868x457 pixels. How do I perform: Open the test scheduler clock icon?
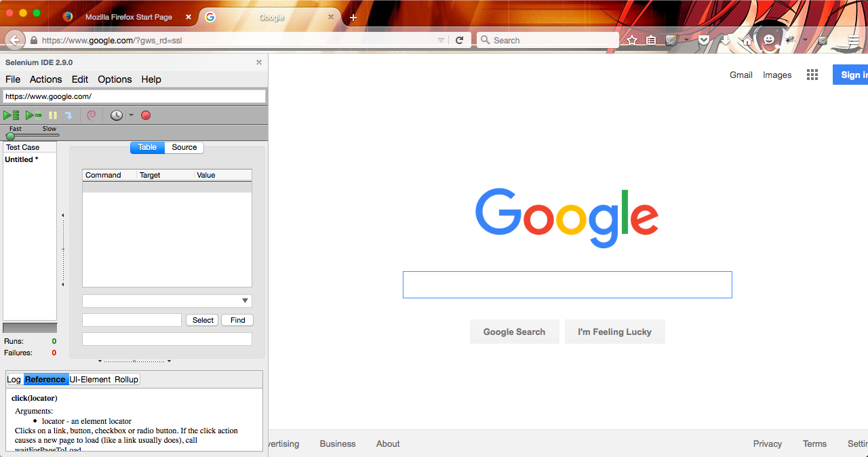117,115
